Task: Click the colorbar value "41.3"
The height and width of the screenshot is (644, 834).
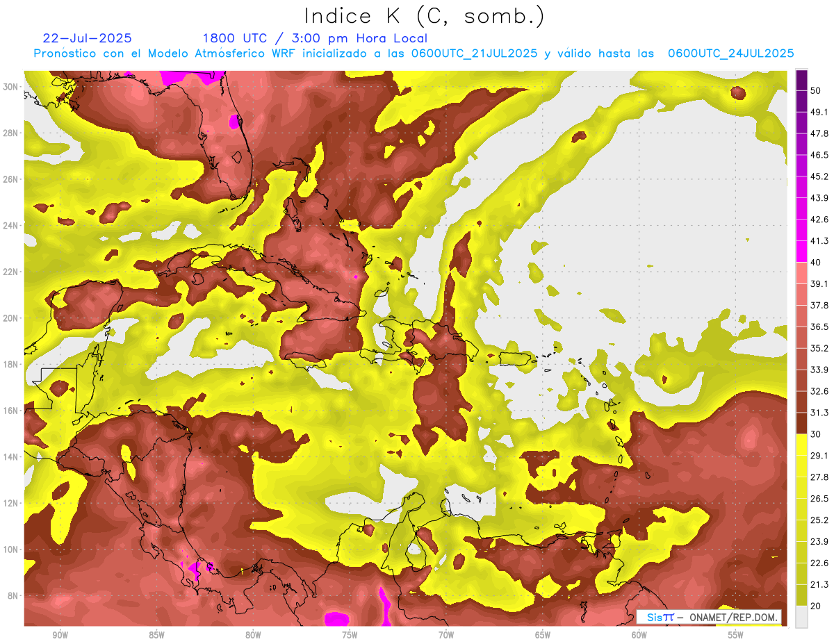Action: 819,241
